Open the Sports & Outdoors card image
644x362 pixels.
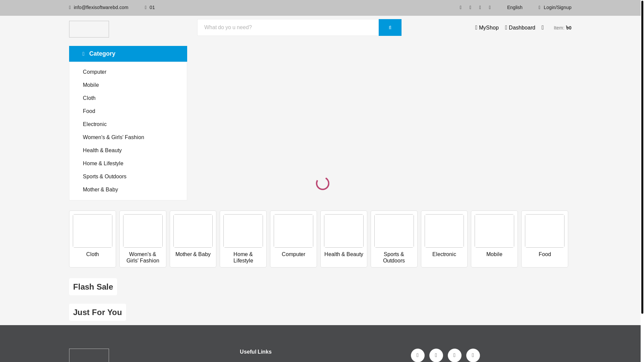click(394, 231)
